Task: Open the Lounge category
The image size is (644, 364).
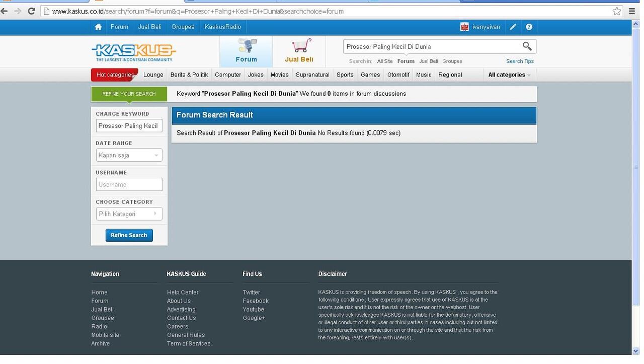Action: pyautogui.click(x=153, y=75)
